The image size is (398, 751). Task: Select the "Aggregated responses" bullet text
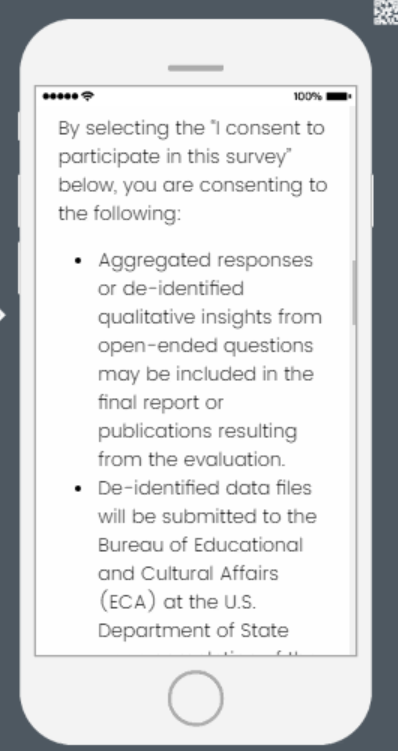point(210,360)
